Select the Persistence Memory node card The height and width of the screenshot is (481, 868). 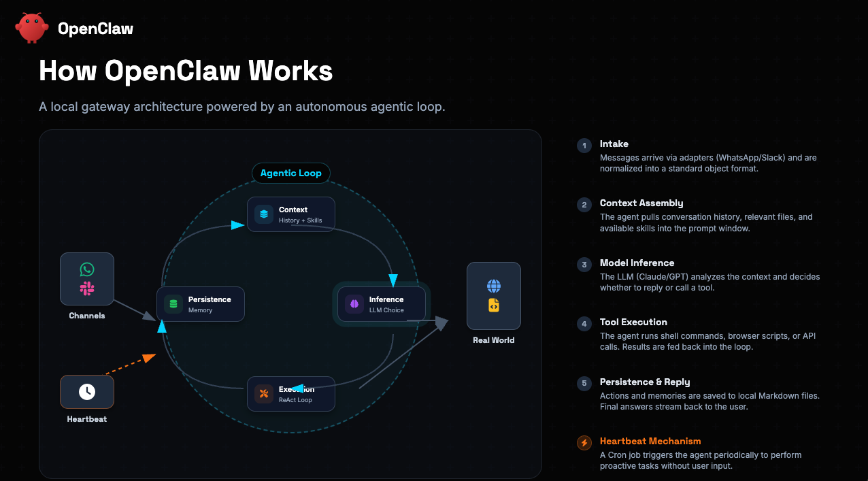[201, 304]
